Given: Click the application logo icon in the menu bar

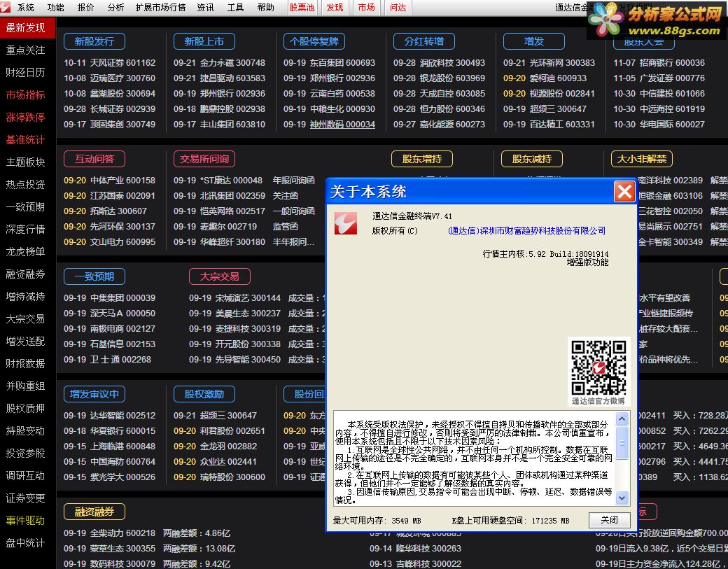Looking at the screenshot, I should (x=6, y=7).
